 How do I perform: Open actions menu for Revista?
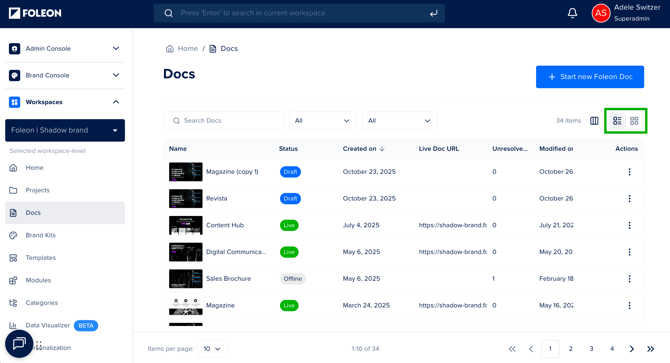coord(629,199)
